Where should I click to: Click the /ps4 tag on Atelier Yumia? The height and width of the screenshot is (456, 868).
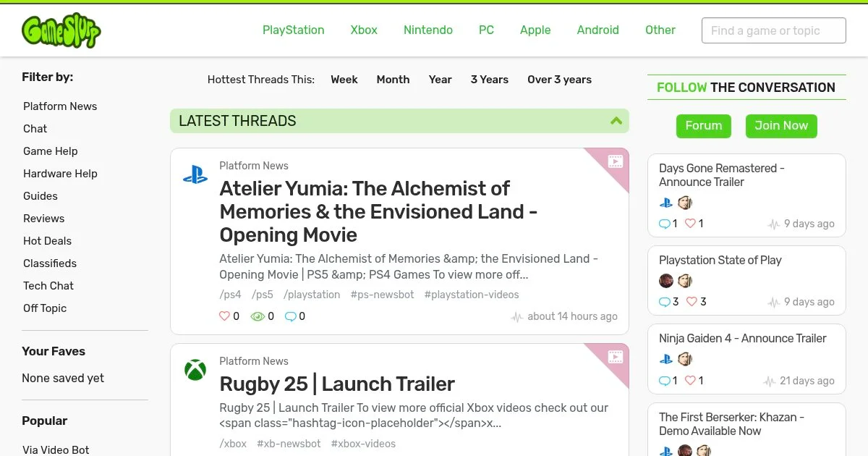[230, 295]
